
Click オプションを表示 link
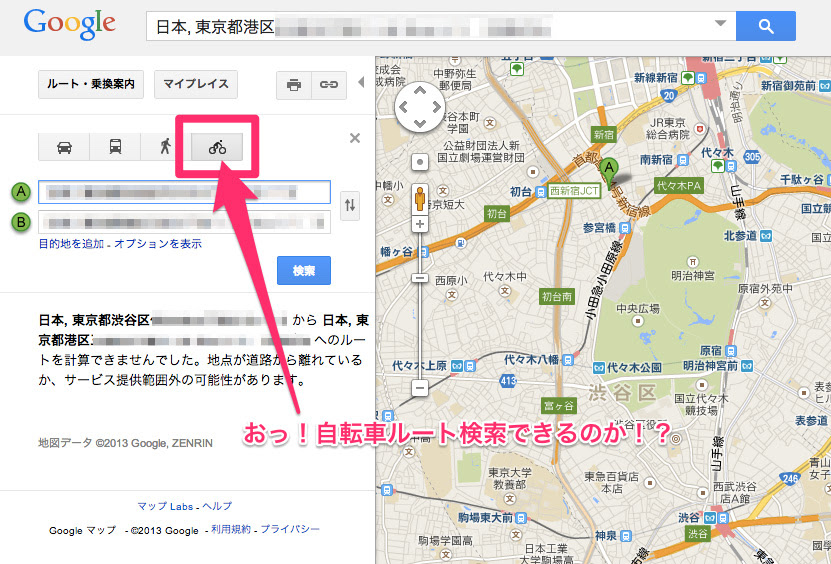pos(158,244)
